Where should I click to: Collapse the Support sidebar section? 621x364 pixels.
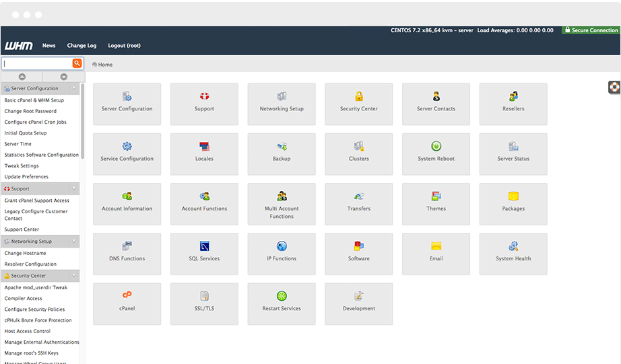click(x=73, y=189)
